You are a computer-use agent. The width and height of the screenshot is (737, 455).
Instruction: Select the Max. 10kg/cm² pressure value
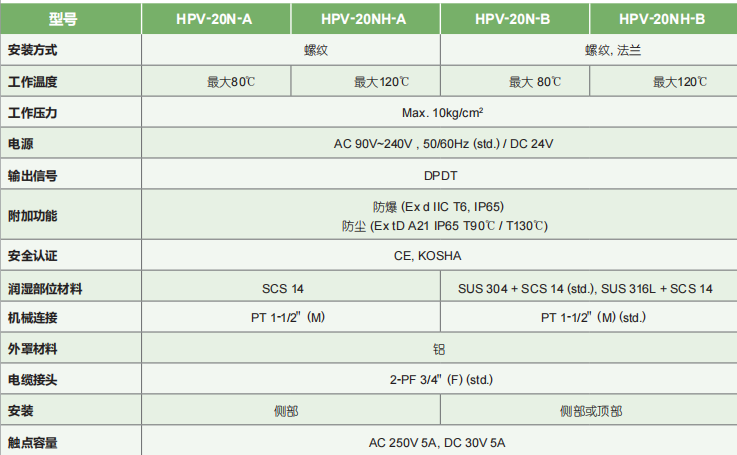[439, 113]
